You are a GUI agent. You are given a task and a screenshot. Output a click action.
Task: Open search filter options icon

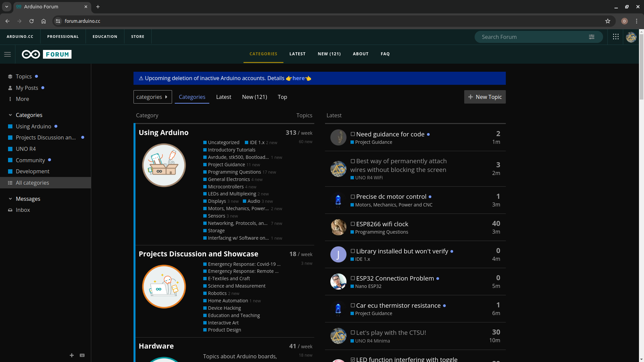pos(592,37)
